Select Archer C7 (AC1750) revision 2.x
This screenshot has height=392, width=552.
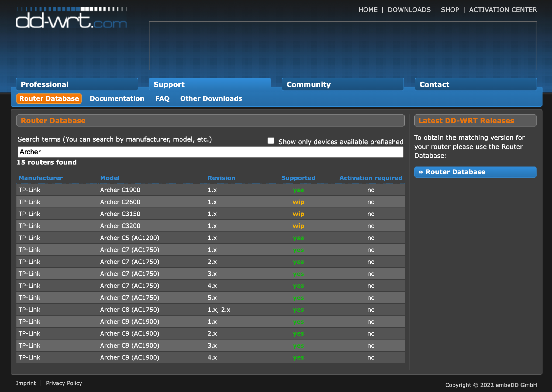(x=211, y=262)
